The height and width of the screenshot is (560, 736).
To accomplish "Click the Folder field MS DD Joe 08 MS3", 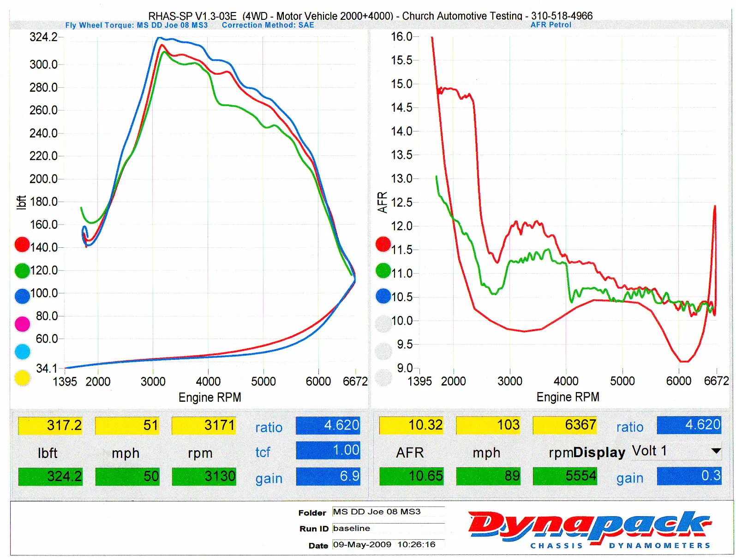I will (x=388, y=512).
